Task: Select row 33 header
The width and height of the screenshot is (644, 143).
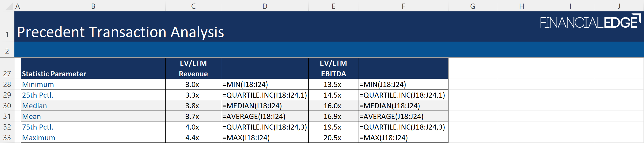Action: coord(7,137)
